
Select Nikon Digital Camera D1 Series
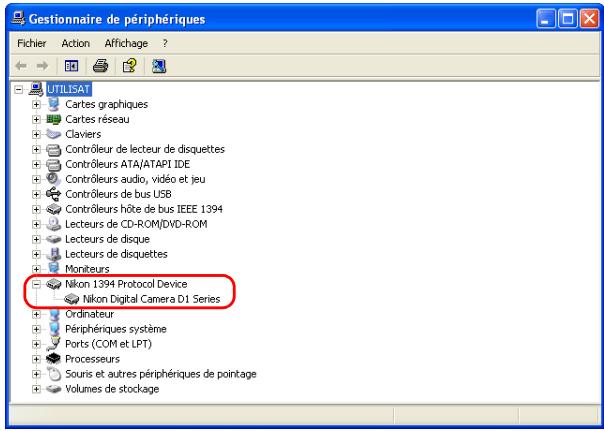coord(151,299)
